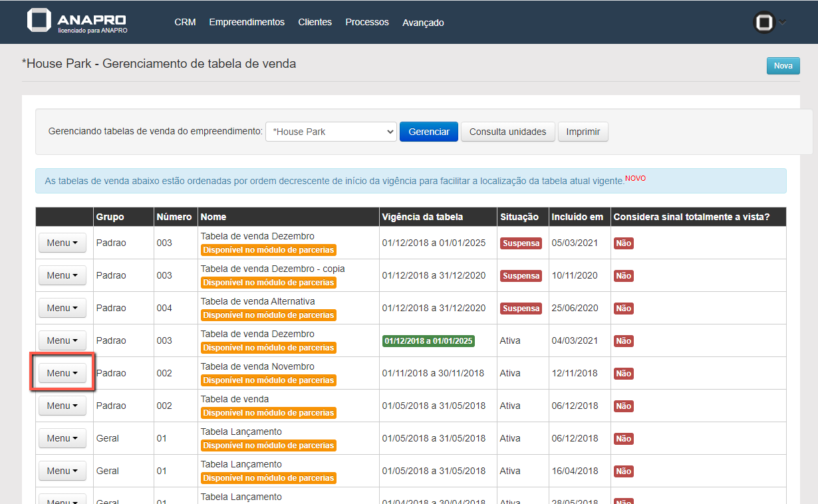Screen dimensions: 818x504
Task: Click the green 01/12/2018 a 01/01/2025 vigência badge
Action: pyautogui.click(x=428, y=341)
